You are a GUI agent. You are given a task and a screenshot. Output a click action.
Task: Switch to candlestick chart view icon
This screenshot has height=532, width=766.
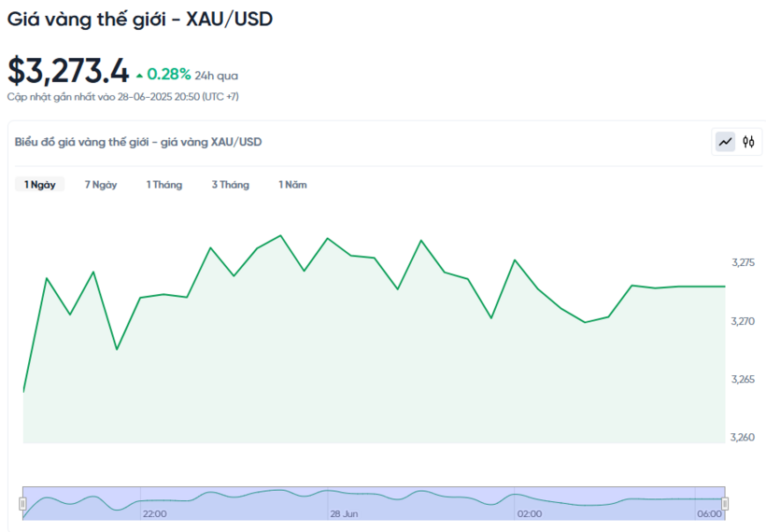coord(748,142)
